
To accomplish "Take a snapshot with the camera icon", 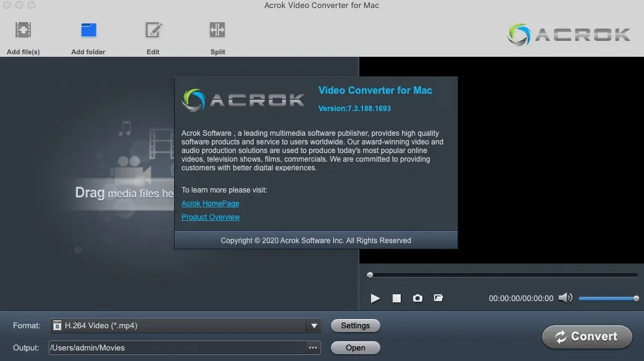I will coord(417,299).
